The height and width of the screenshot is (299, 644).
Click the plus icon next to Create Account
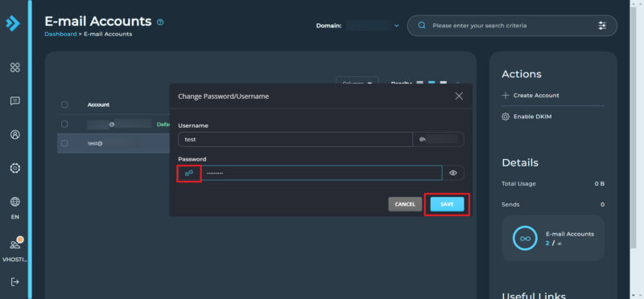(x=506, y=95)
